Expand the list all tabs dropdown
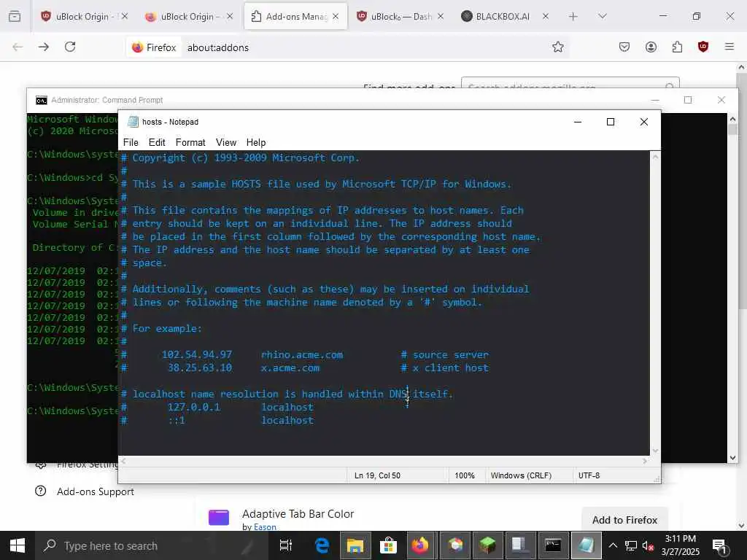This screenshot has height=560, width=747. [603, 16]
